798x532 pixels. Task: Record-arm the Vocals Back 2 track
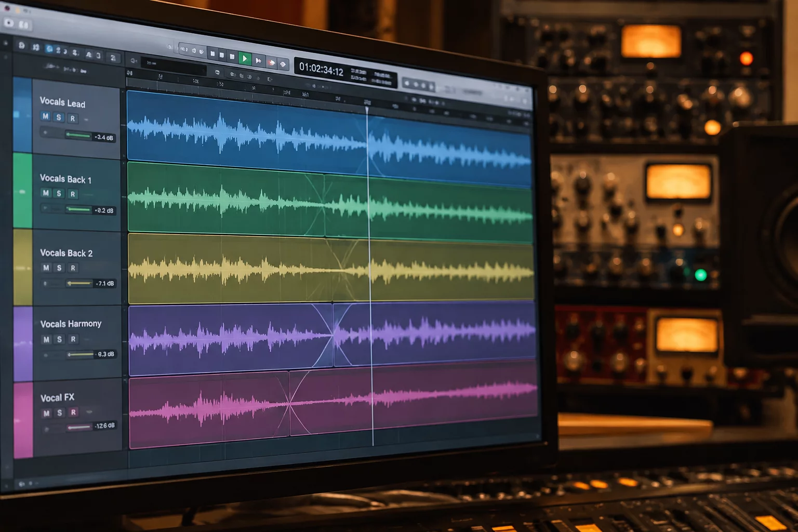click(x=73, y=268)
